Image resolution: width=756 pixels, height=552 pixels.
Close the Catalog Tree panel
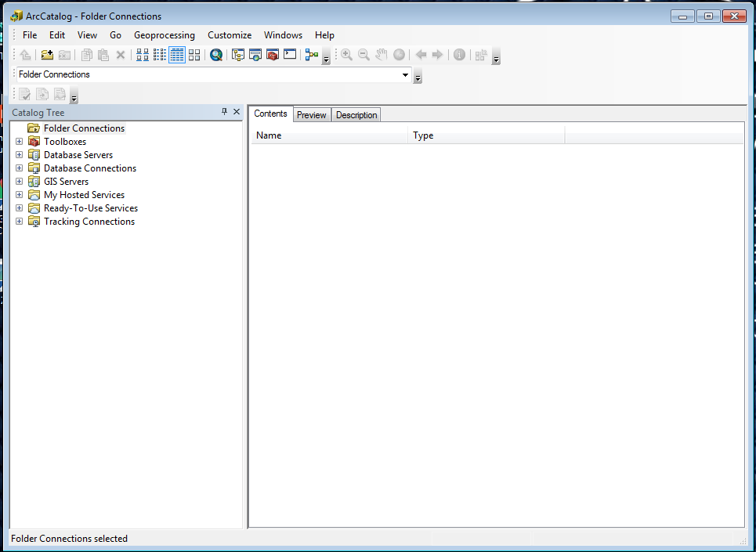coord(237,112)
